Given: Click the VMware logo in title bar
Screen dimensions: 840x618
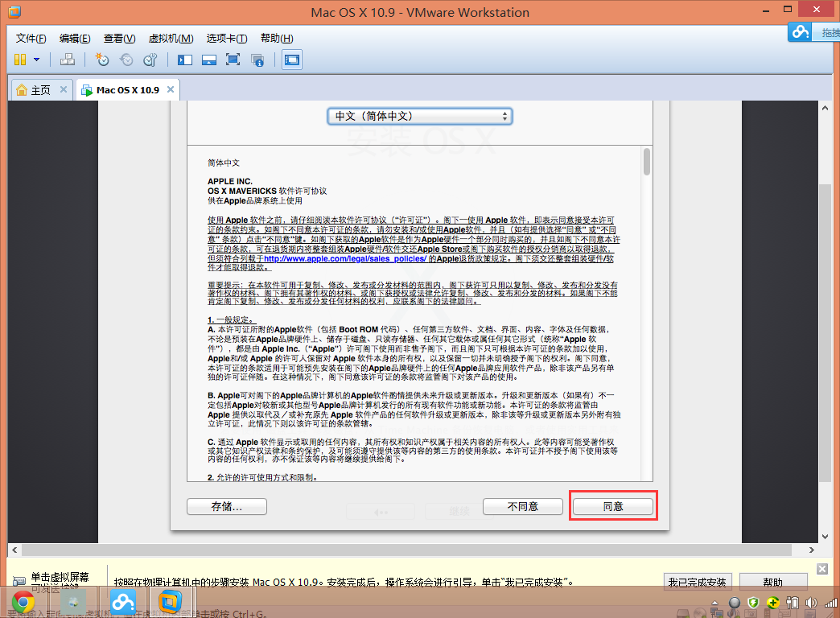Looking at the screenshot, I should [14, 11].
